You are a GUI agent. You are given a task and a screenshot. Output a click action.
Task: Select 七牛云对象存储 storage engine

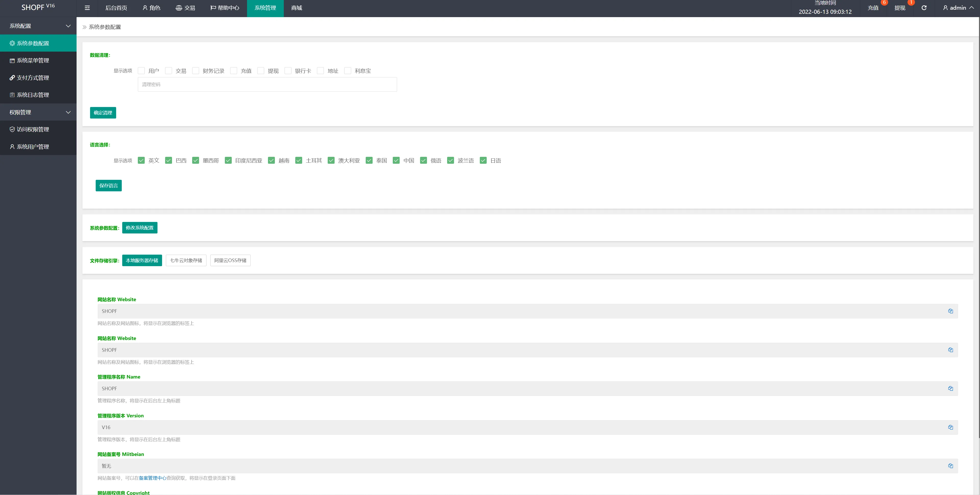[x=186, y=261]
